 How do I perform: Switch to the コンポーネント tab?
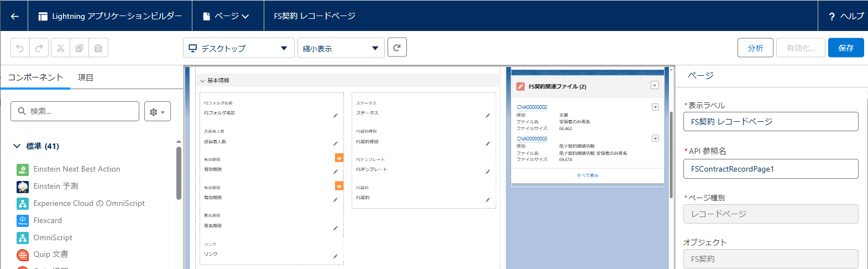point(35,77)
